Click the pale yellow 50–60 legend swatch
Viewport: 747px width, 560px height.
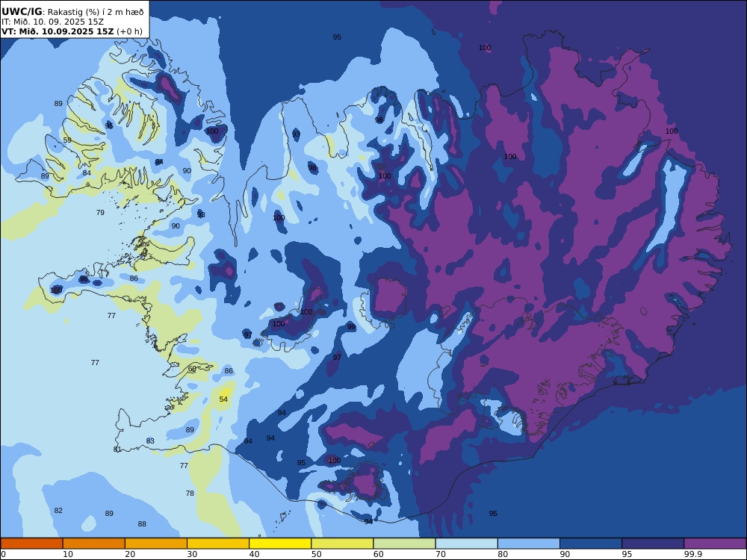342,544
